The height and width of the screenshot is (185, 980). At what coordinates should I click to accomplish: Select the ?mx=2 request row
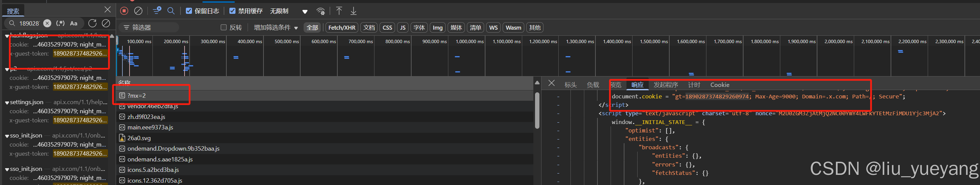coord(325,95)
